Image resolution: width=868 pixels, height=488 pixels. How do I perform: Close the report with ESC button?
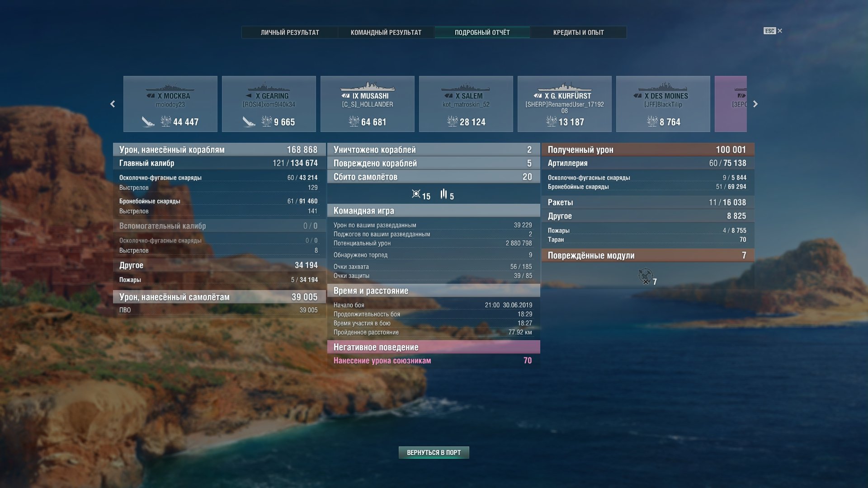click(773, 31)
